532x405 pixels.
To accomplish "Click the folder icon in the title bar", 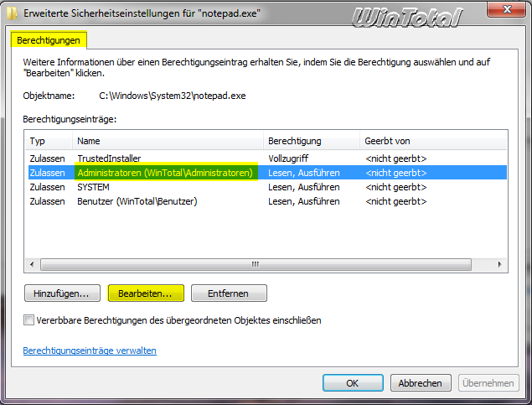I will pos(13,13).
